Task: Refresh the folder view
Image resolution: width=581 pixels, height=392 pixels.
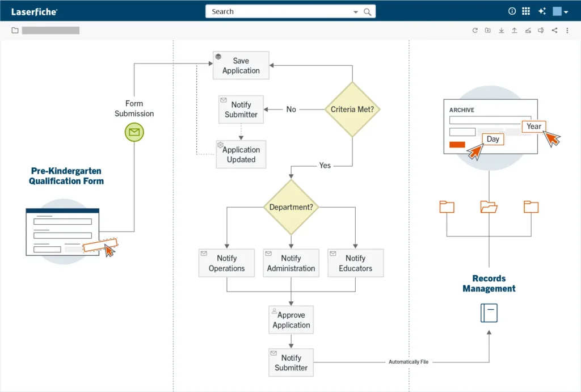Action: click(475, 31)
